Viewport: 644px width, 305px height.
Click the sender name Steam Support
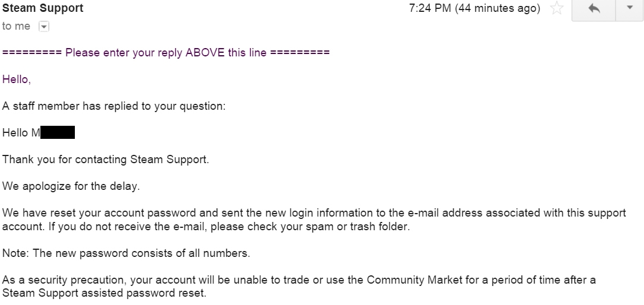pos(43,8)
